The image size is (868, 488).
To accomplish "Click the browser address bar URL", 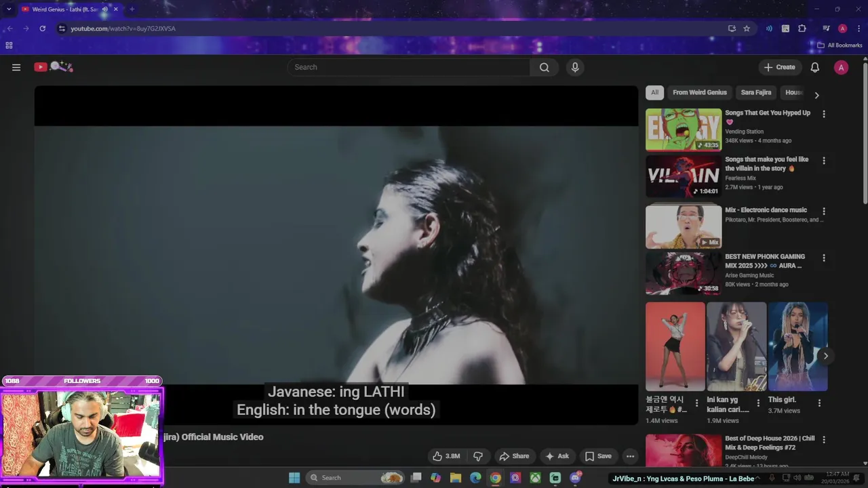I will coord(123,28).
